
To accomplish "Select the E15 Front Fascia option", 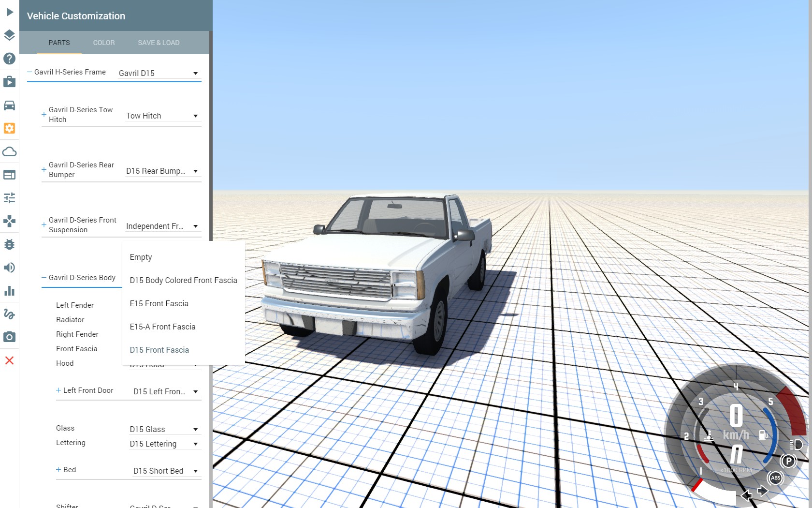I will pyautogui.click(x=184, y=303).
